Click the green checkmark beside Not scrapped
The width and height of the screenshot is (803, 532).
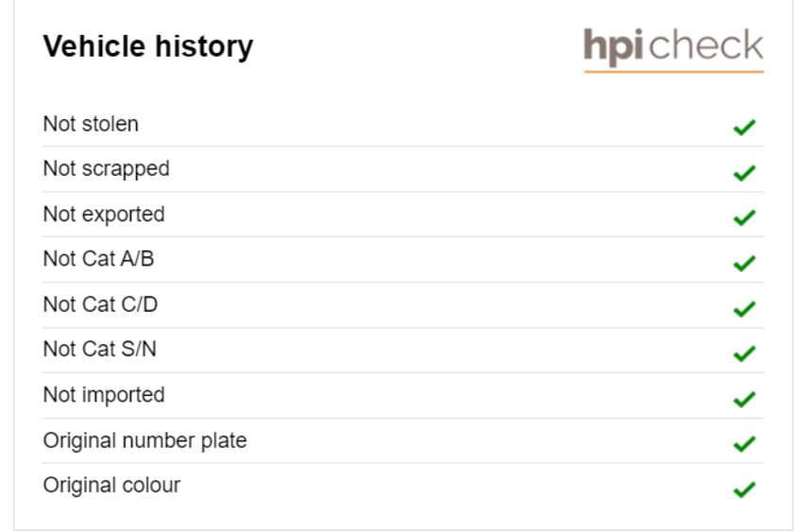tap(744, 173)
